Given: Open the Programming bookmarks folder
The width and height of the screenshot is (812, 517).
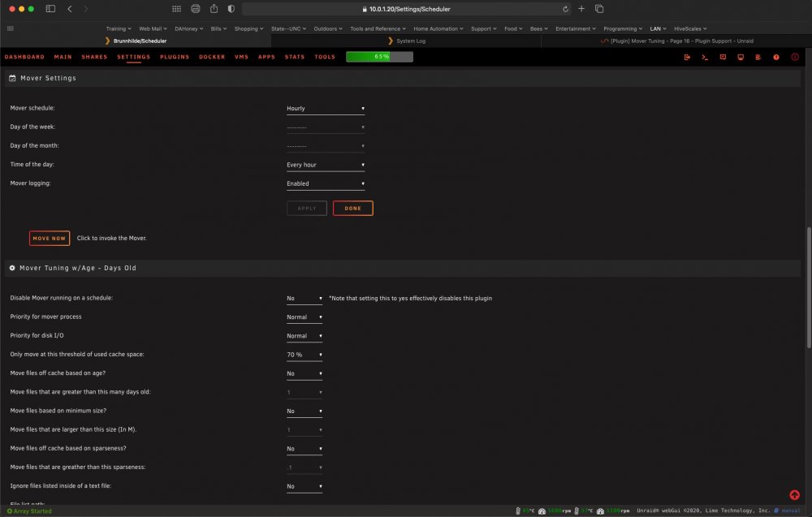Looking at the screenshot, I should point(623,28).
